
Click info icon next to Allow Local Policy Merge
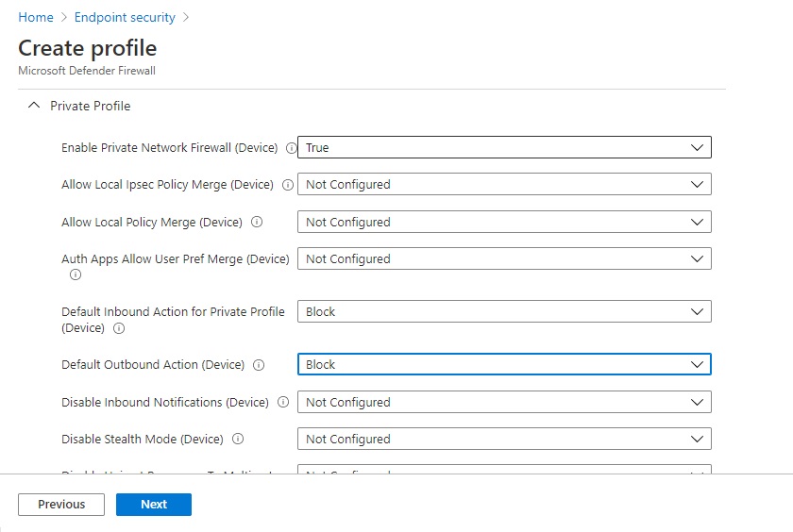[256, 223]
